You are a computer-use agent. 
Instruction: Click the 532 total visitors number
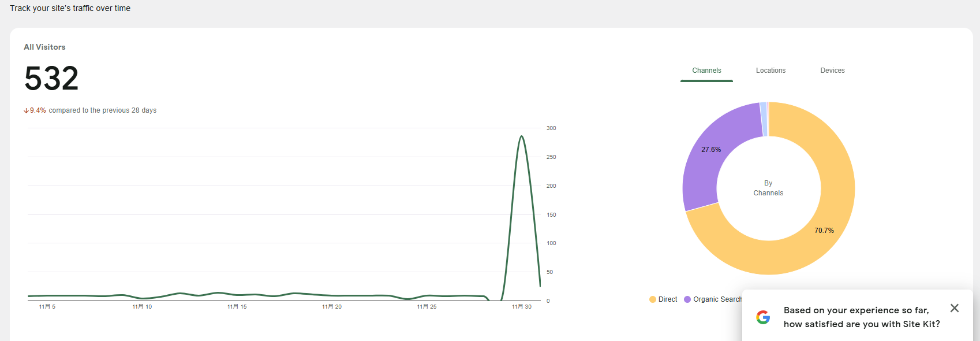pyautogui.click(x=51, y=79)
